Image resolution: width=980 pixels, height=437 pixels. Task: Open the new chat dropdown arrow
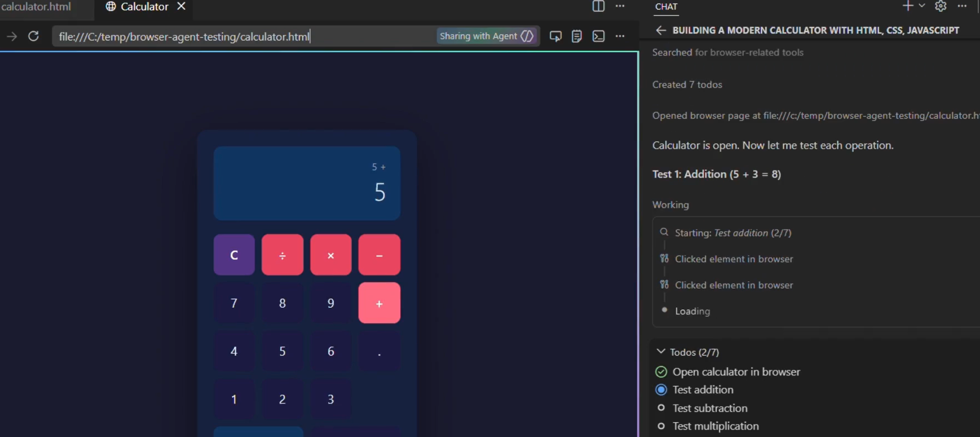tap(921, 6)
